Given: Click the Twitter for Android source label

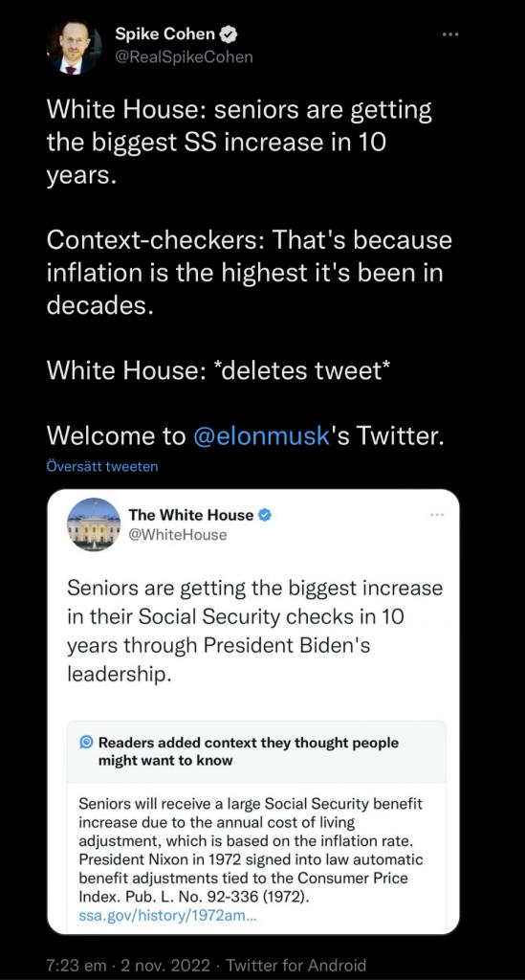Looking at the screenshot, I should 296,966.
